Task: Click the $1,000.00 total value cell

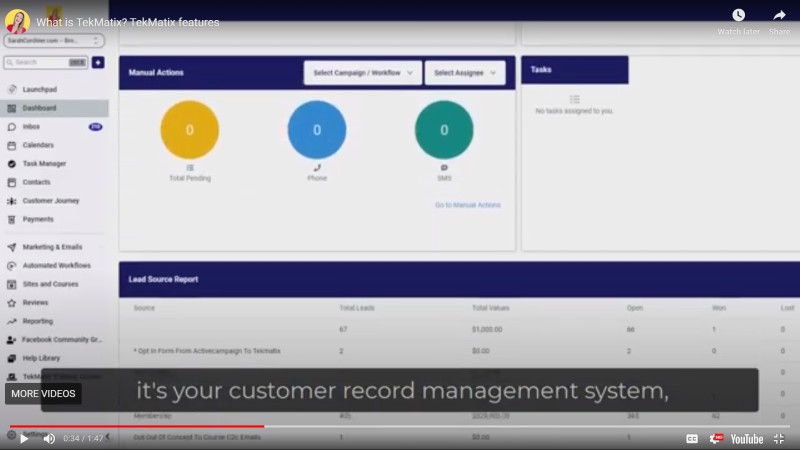Action: (x=487, y=330)
